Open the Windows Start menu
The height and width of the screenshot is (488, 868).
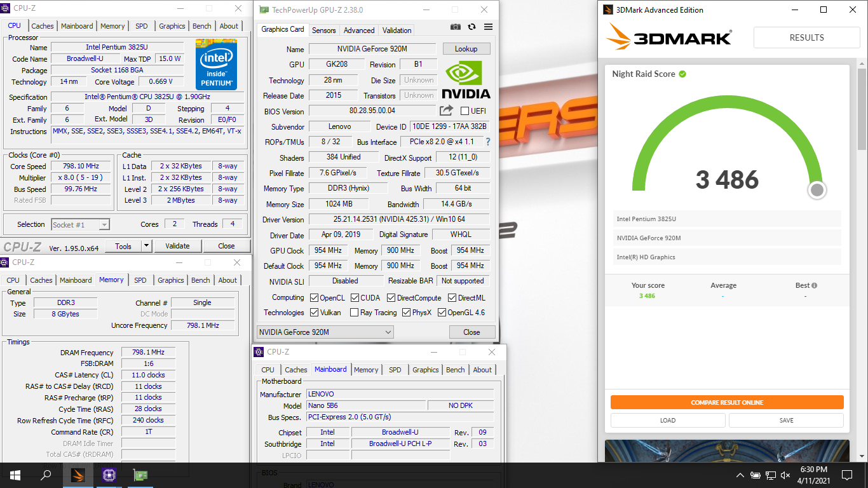click(x=15, y=475)
